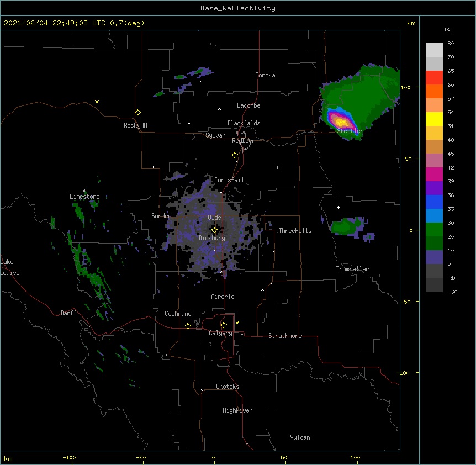Screen dimensions: 476x465
Task: Click the -100 tick on the bottom axis
Action: (x=69, y=457)
